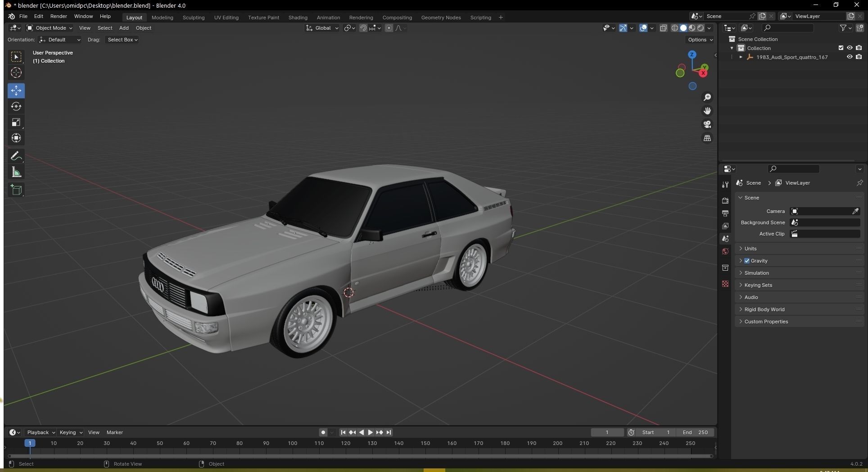Select the Annotate tool
The height and width of the screenshot is (472, 868).
[16, 156]
